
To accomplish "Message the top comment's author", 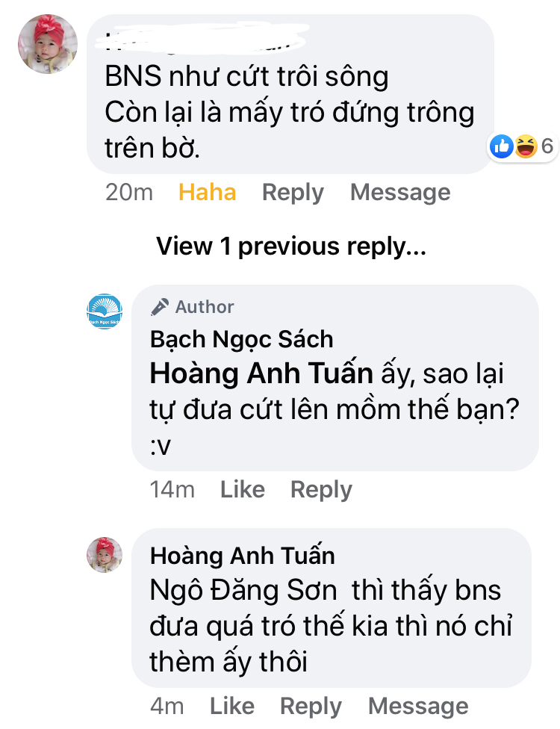I will click(x=400, y=193).
